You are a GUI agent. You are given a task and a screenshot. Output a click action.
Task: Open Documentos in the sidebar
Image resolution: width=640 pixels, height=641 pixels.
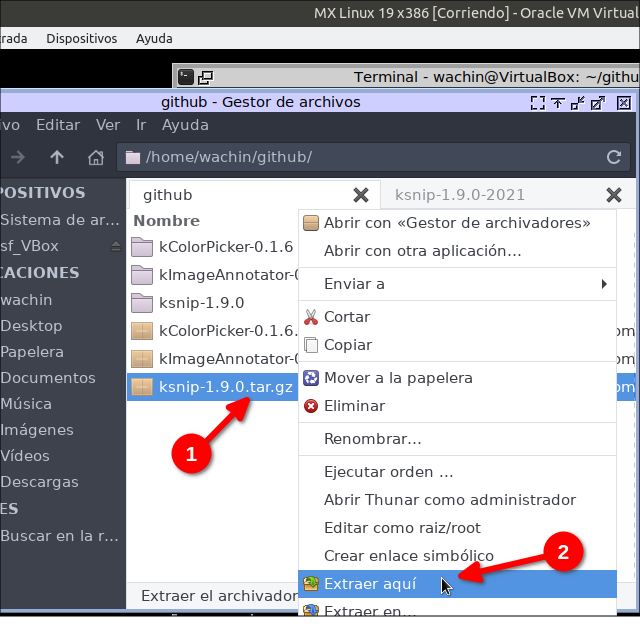tap(48, 378)
